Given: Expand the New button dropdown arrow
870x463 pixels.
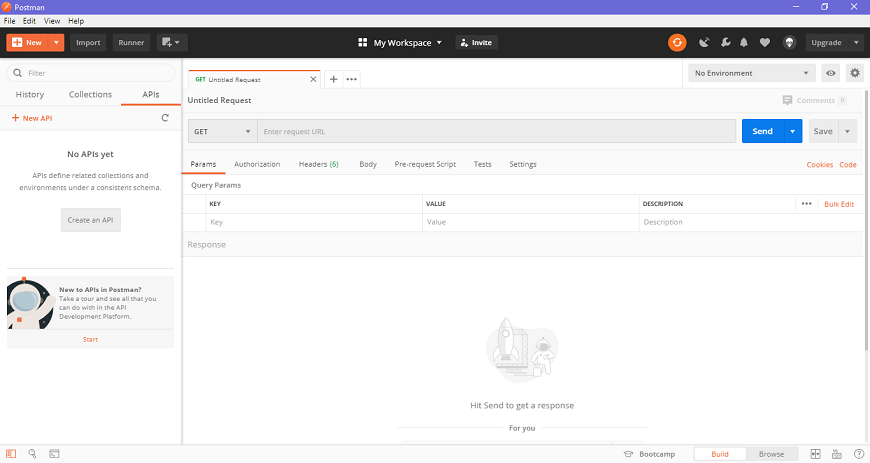Looking at the screenshot, I should [x=56, y=43].
